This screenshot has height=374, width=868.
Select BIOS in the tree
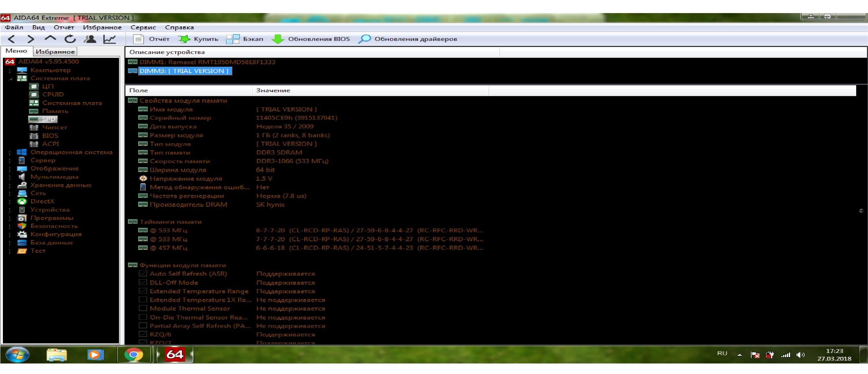click(50, 136)
